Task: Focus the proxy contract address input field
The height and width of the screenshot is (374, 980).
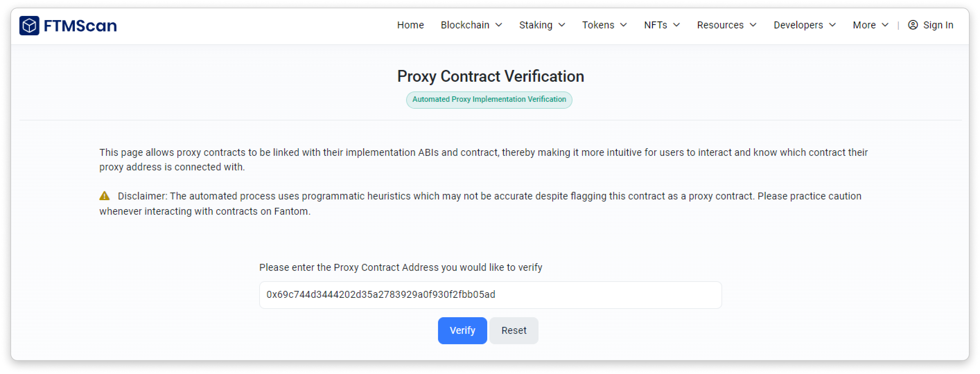Action: [x=490, y=295]
